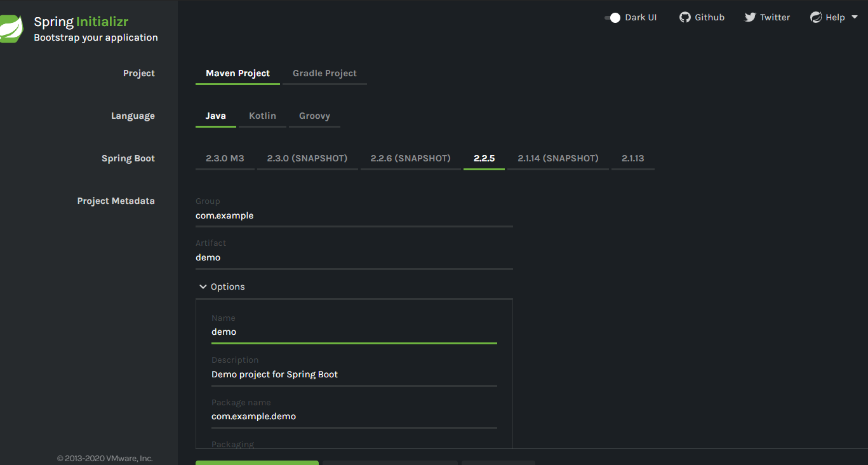This screenshot has height=465, width=868.
Task: Open the Twitter link text
Action: pyautogui.click(x=775, y=18)
